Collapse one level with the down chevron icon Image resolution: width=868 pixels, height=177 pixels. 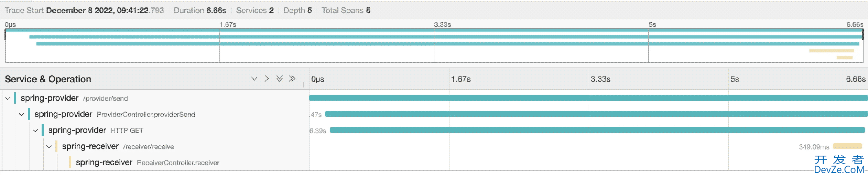pos(254,79)
